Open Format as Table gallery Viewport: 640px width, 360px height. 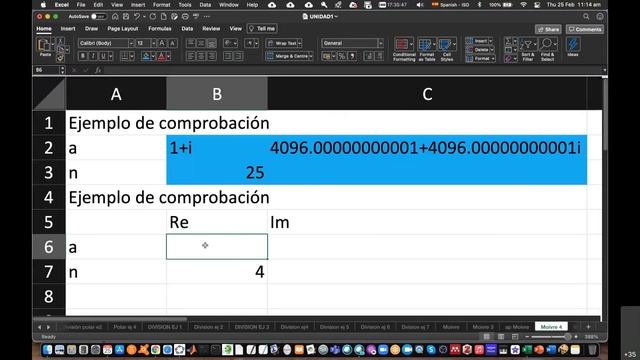(427, 49)
